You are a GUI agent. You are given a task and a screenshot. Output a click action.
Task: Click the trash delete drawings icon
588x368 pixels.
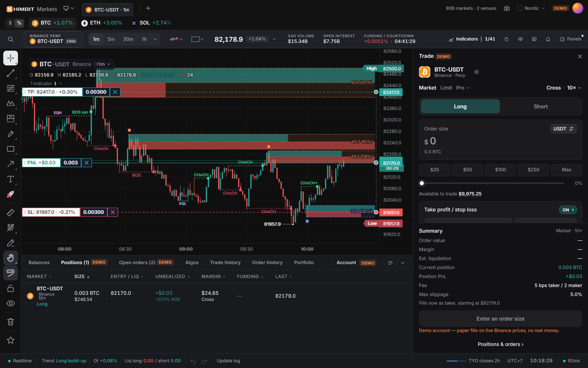pyautogui.click(x=10, y=322)
